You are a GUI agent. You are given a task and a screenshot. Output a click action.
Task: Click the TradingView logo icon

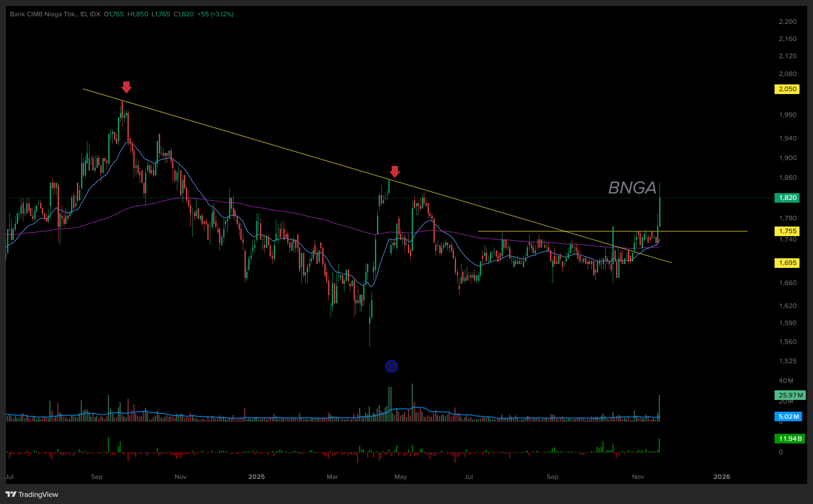(x=11, y=494)
